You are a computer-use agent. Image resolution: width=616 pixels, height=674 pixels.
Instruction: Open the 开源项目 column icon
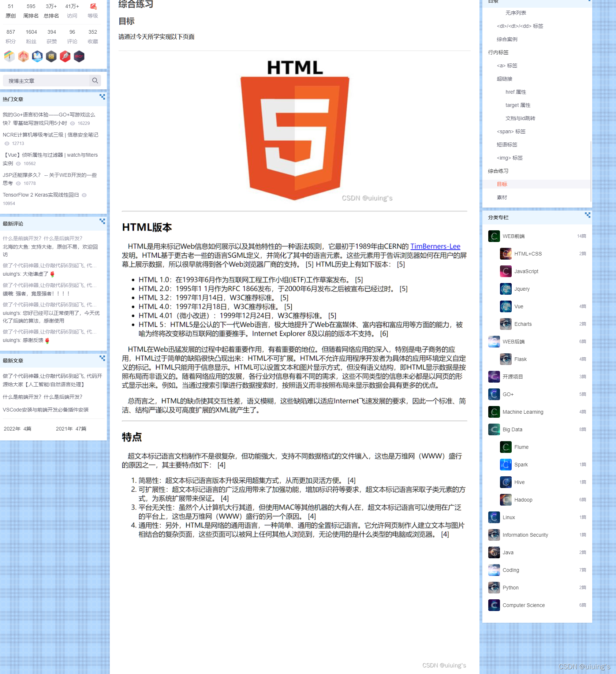494,377
